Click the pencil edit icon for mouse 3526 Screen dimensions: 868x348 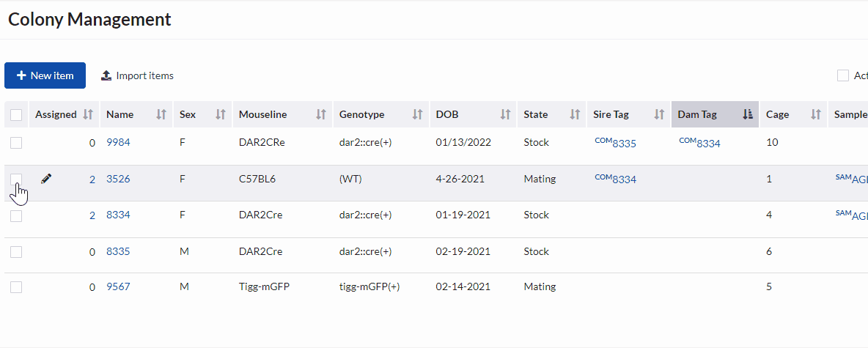click(x=46, y=179)
